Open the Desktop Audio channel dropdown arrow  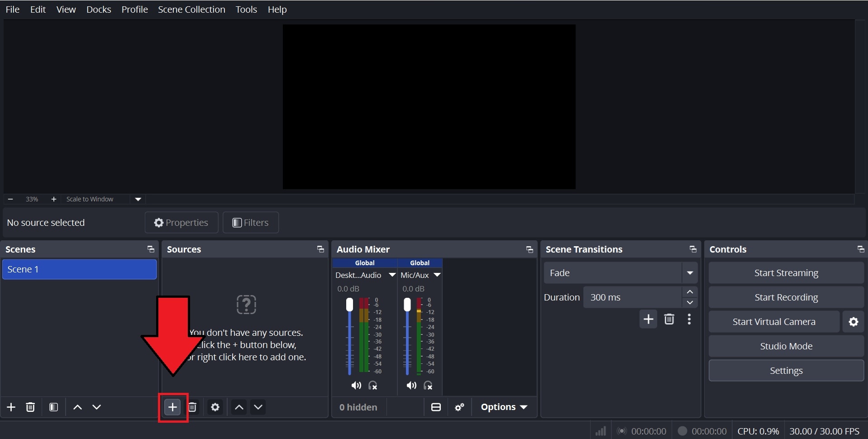pos(392,275)
